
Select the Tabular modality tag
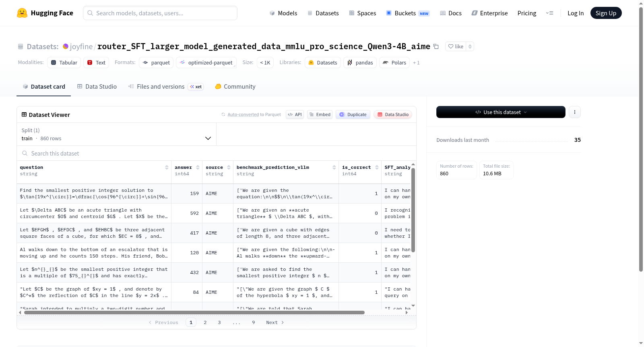click(x=64, y=62)
